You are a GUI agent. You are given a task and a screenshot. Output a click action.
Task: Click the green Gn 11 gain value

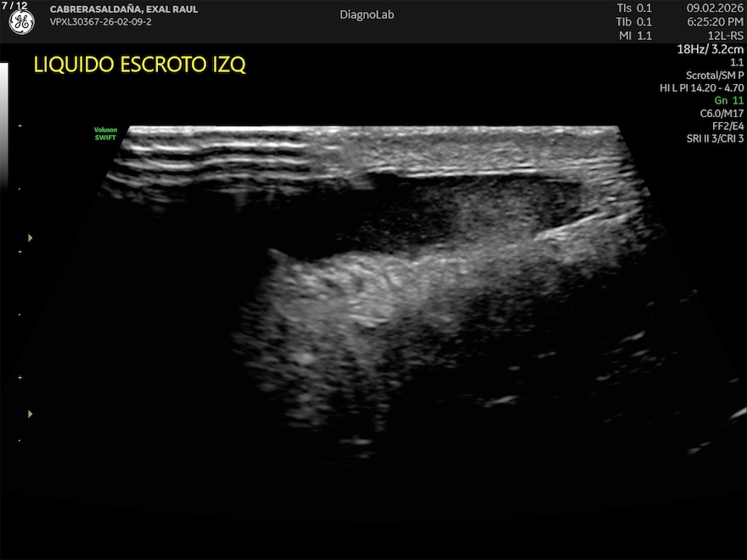pyautogui.click(x=728, y=100)
